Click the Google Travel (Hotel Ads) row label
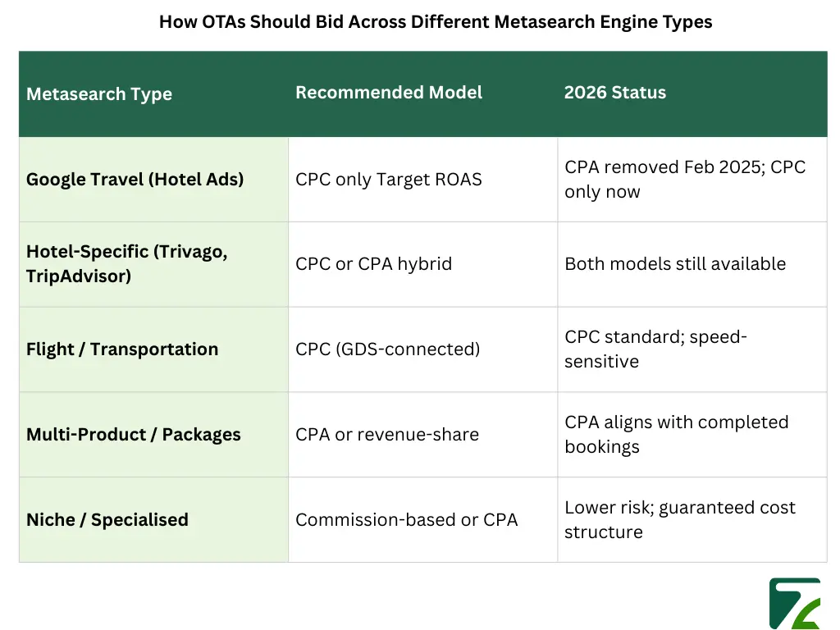 135,180
